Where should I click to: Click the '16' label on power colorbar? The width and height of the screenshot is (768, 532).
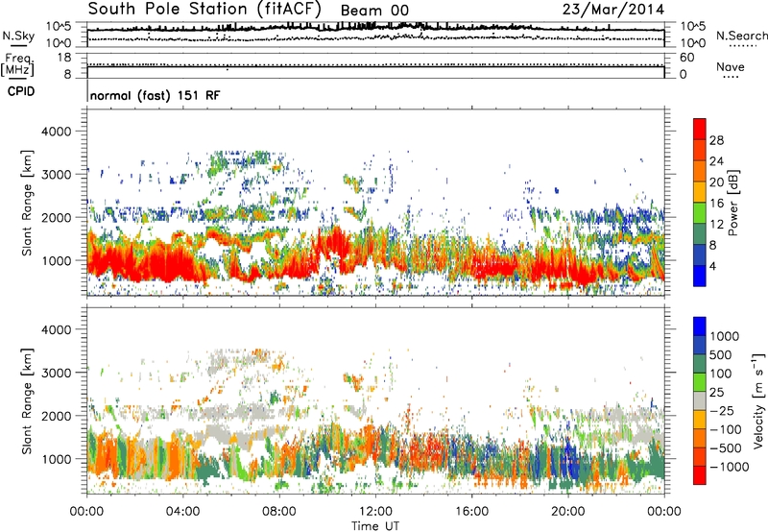click(716, 204)
